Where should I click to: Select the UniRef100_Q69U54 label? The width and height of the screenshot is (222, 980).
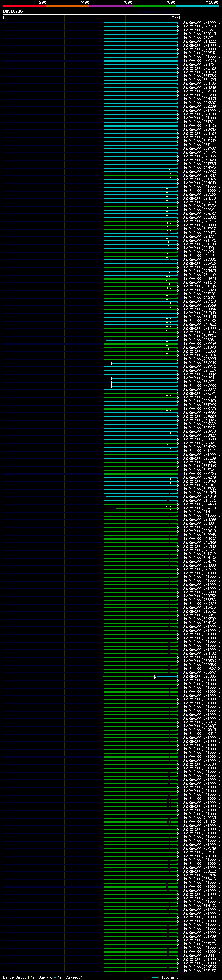click(x=199, y=309)
